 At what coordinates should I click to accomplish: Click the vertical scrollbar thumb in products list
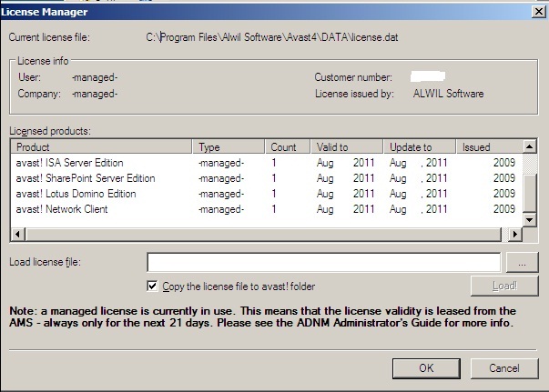click(x=529, y=193)
